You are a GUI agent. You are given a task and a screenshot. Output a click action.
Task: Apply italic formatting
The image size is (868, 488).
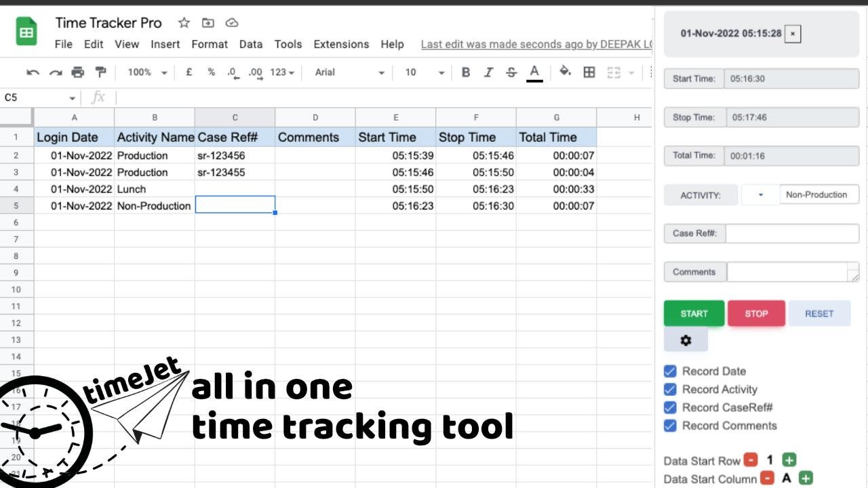488,73
